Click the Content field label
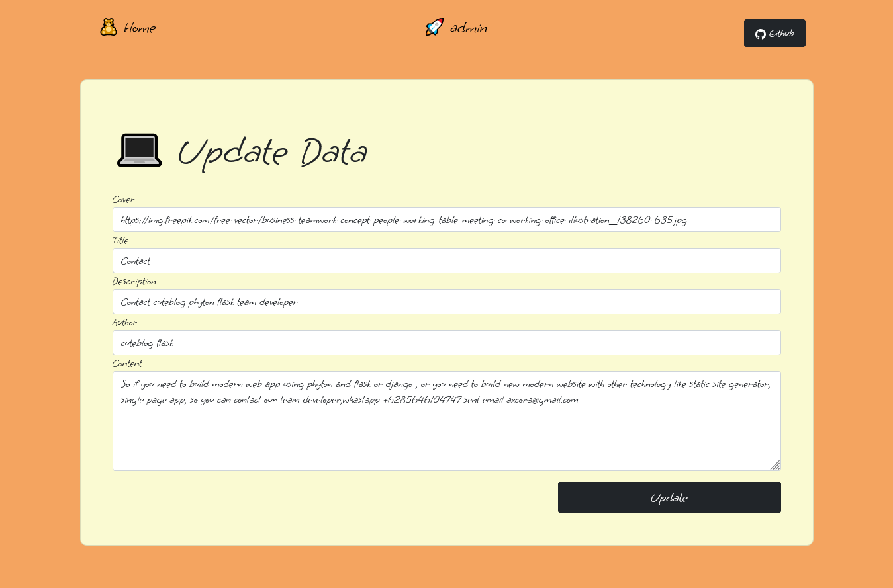This screenshot has height=588, width=893. click(127, 364)
